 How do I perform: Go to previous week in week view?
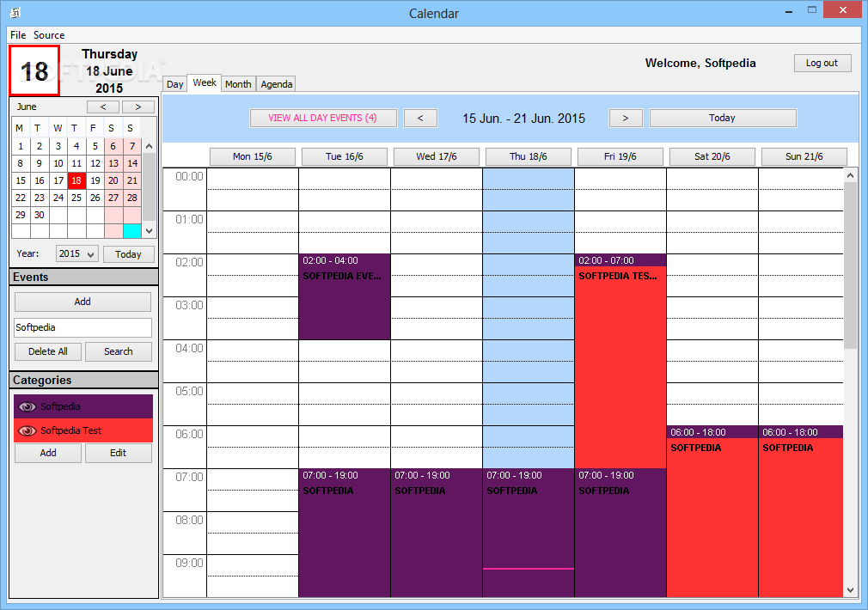(x=421, y=118)
